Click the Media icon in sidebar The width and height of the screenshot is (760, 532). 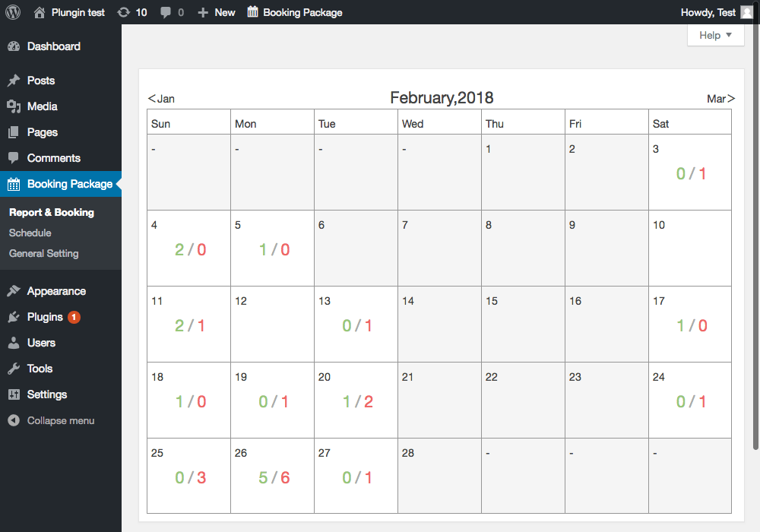pyautogui.click(x=14, y=106)
